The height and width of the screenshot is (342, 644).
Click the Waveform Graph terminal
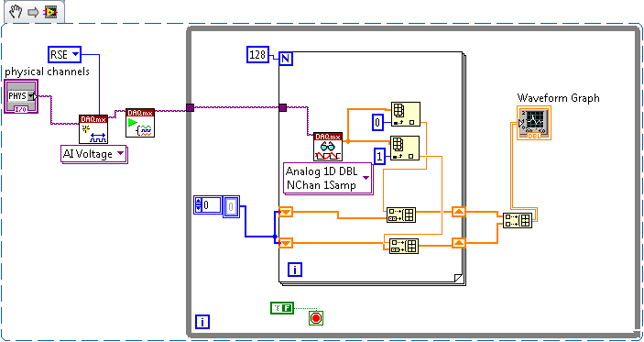(534, 123)
